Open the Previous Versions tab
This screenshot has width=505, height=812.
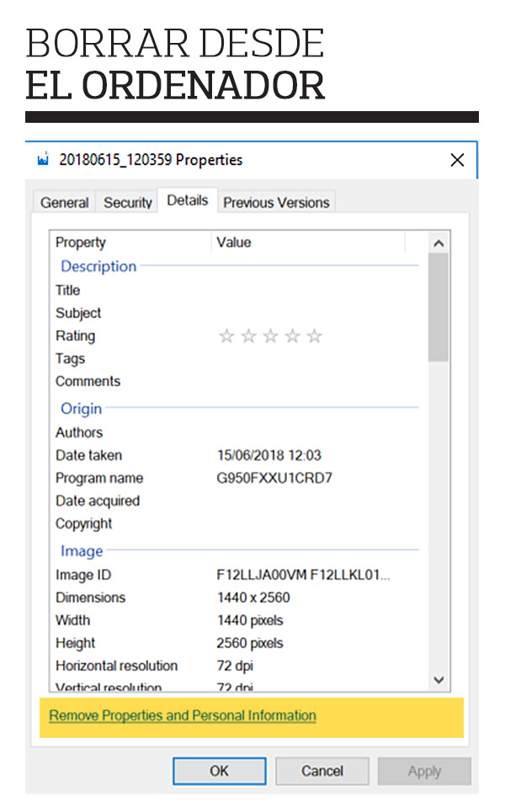(276, 203)
